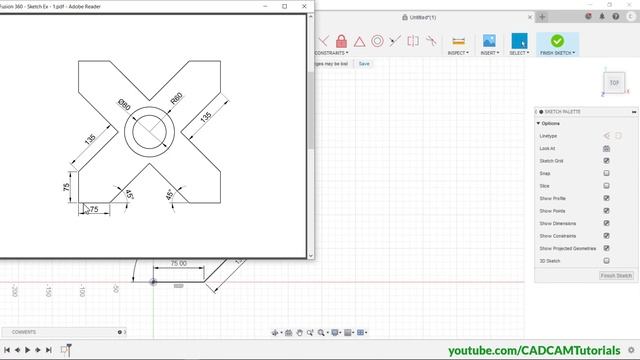
Task: Uncheck the Show Constraints checkbox
Action: tap(607, 236)
